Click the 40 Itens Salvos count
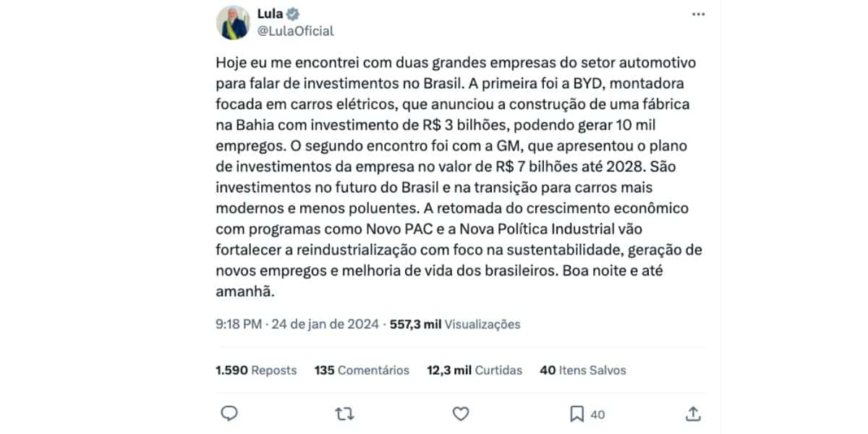Viewport: 868px width, 434px height. point(583,370)
